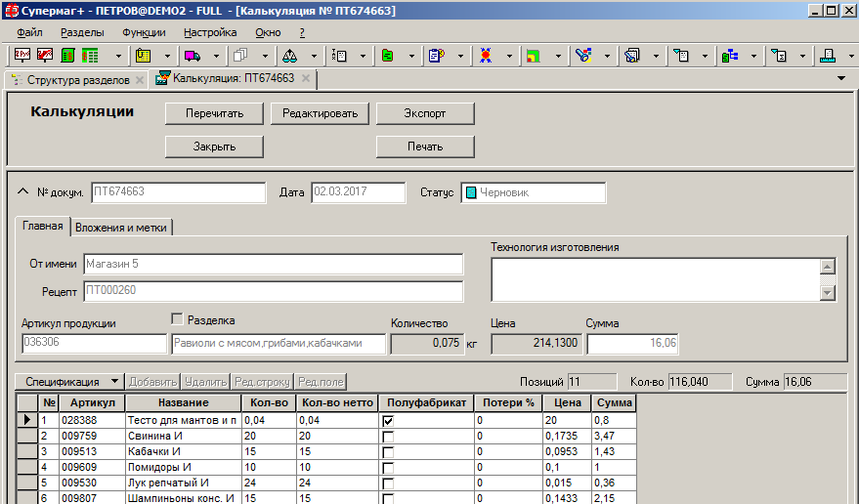
Task: Click the balance scales toolbar icon
Action: 290,56
